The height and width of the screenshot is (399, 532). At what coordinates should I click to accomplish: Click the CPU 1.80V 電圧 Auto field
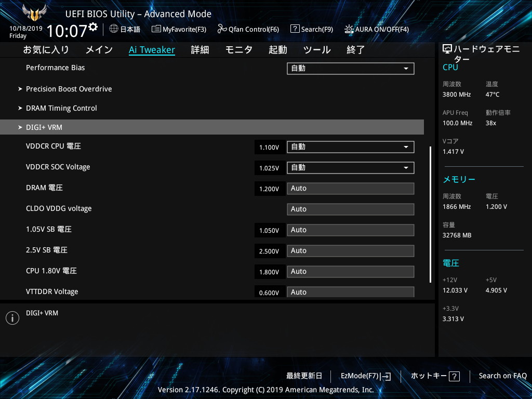tap(351, 271)
